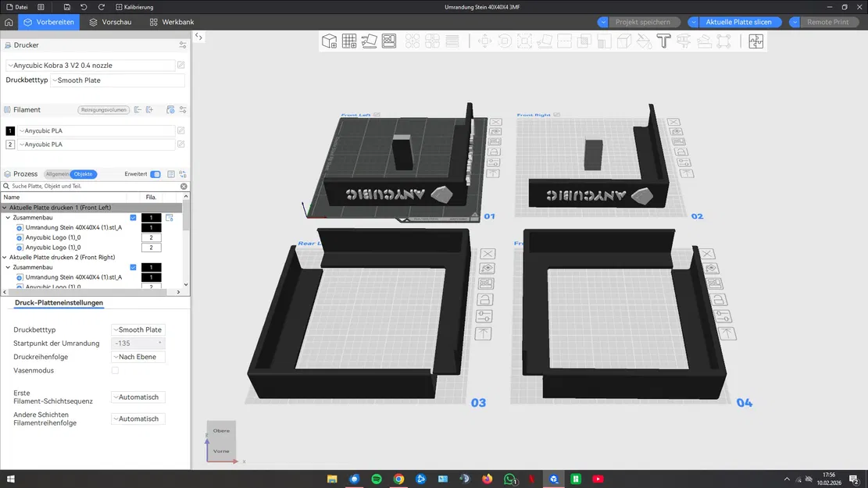The width and height of the screenshot is (868, 488).
Task: Switch process view to Objekte
Action: click(x=84, y=174)
